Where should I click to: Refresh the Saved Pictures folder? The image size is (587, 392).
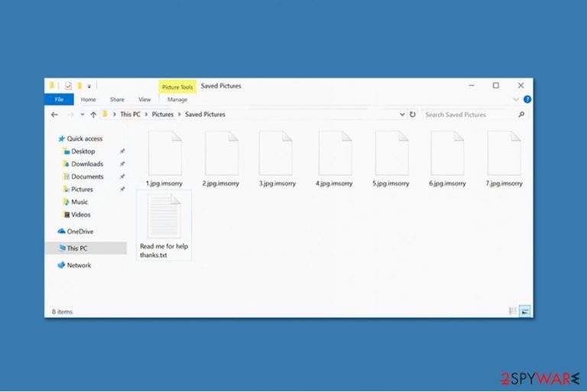[413, 115]
